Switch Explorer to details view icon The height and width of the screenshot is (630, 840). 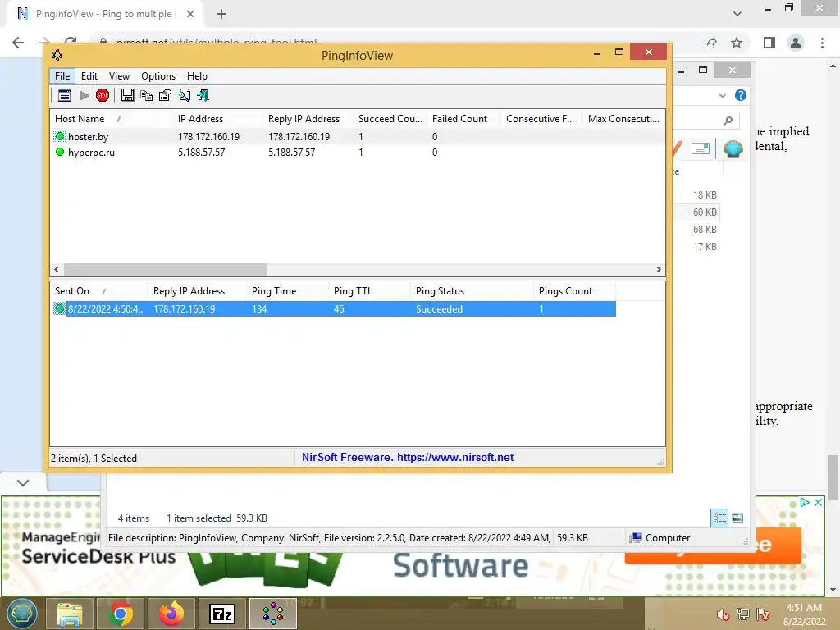pyautogui.click(x=719, y=518)
